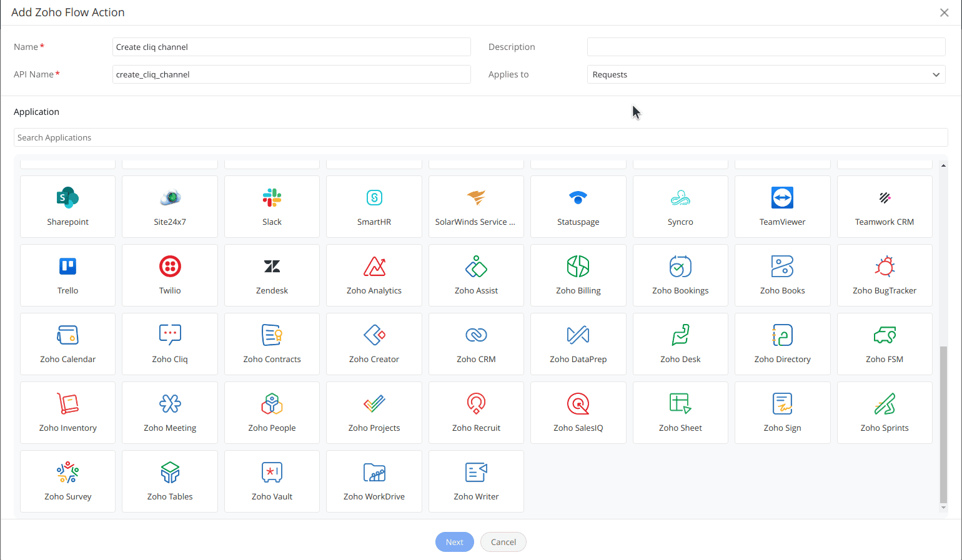Select the Zoho CRM application
Screen dimensions: 962x560
point(476,344)
